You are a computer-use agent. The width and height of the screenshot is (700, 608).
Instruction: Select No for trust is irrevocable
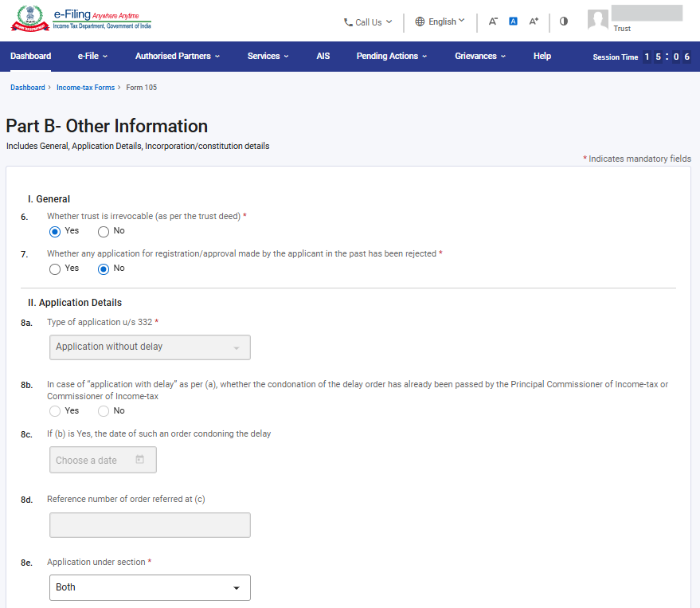coord(104,231)
